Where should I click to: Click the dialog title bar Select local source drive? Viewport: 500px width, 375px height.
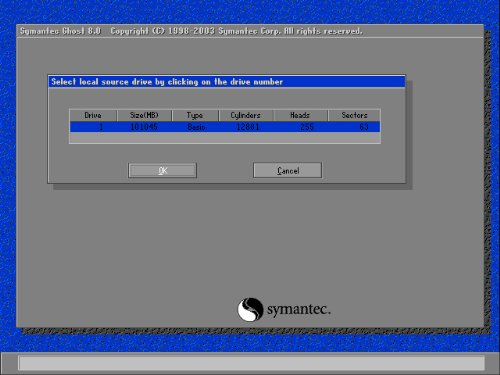[227, 82]
